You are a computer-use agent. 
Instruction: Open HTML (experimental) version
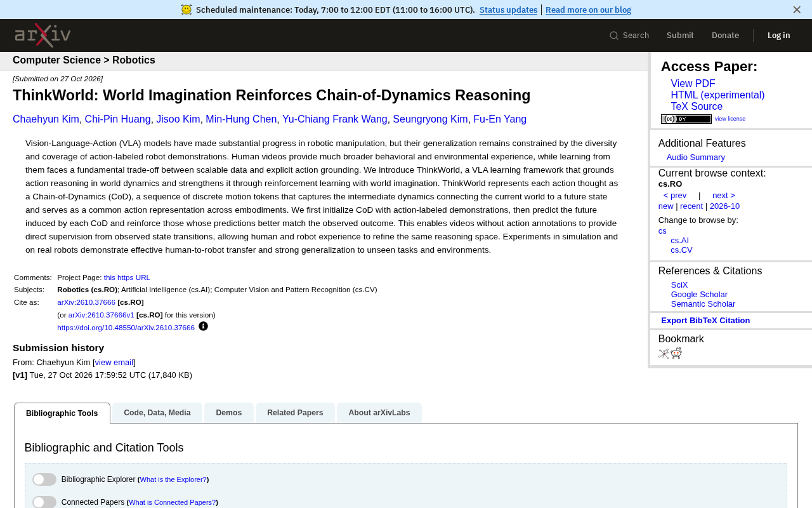[717, 95]
